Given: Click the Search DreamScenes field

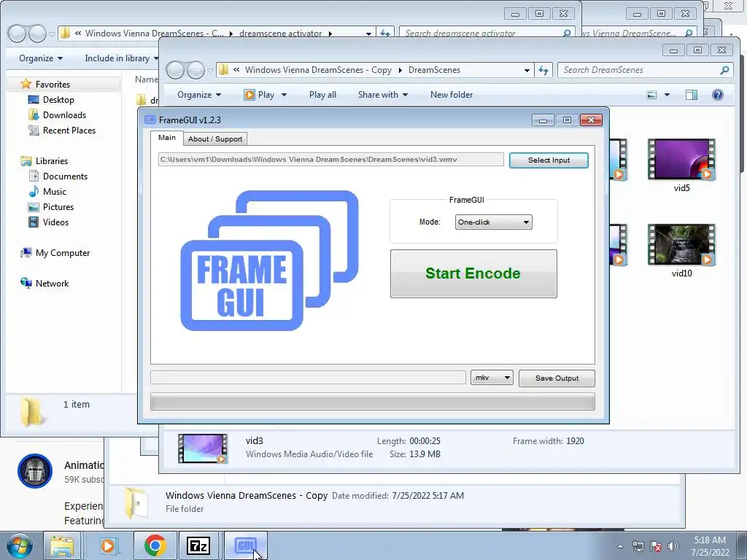Looking at the screenshot, I should pos(639,70).
